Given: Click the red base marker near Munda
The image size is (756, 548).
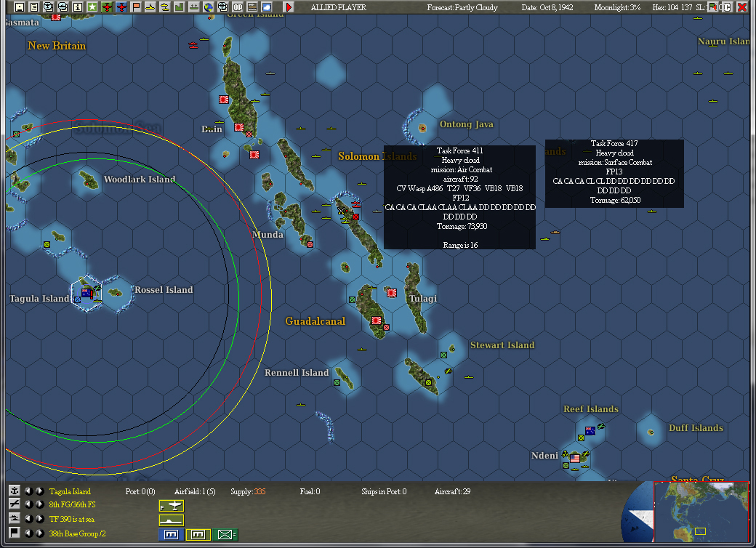Looking at the screenshot, I should pos(310,244).
